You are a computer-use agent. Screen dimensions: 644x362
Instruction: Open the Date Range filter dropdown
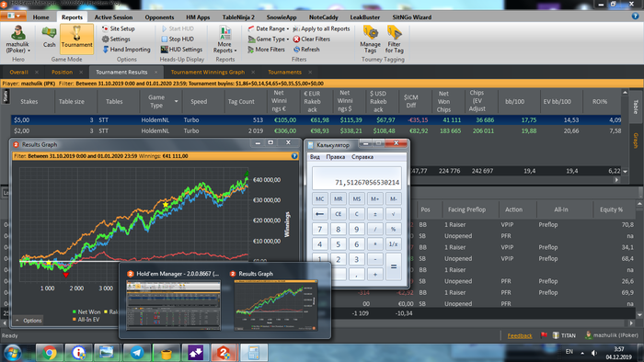269,28
